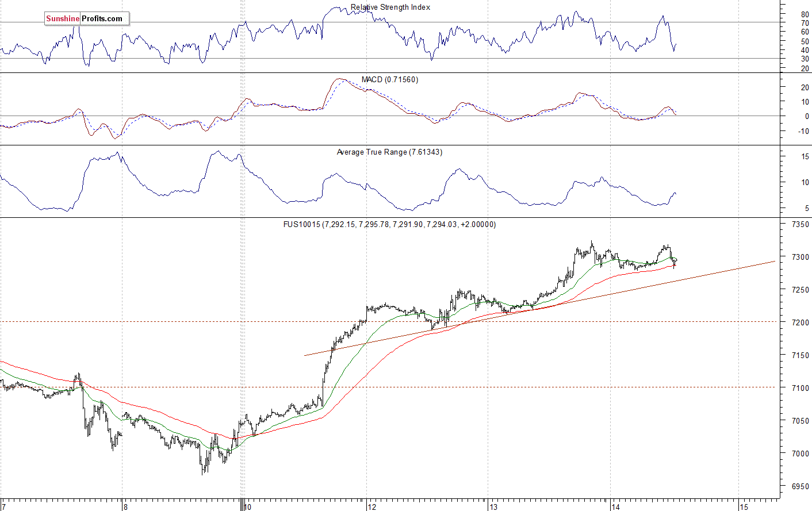Viewport: 812px width, 511px height.
Task: Select the Relative Strength Index panel title
Action: click(390, 7)
